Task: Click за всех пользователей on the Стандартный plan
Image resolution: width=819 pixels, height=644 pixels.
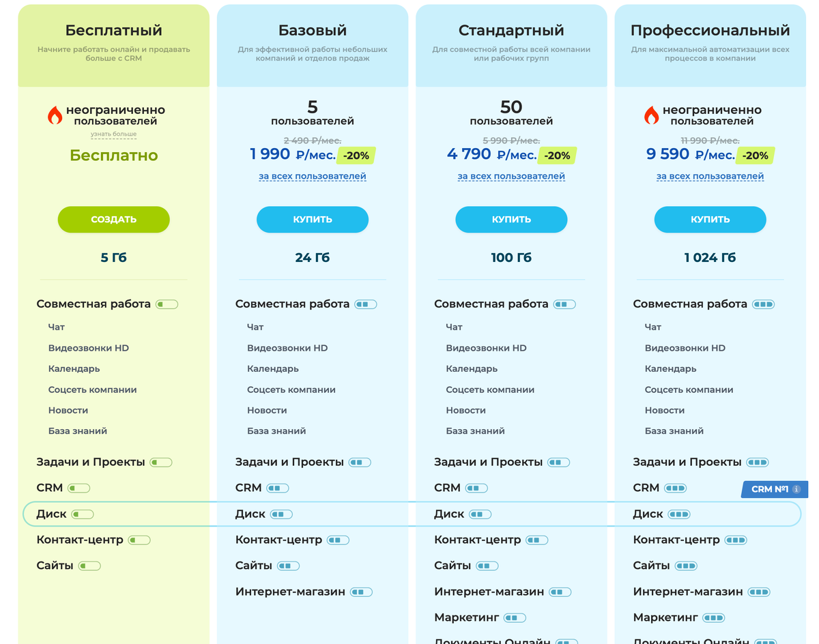Action: pyautogui.click(x=511, y=176)
